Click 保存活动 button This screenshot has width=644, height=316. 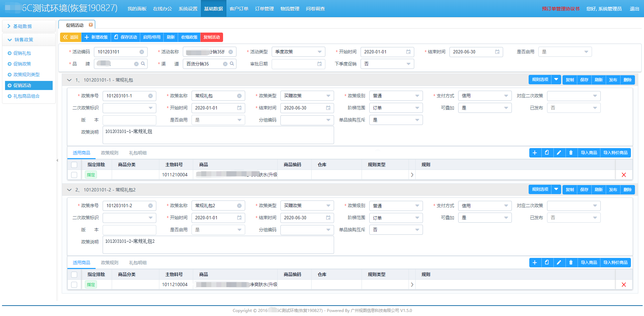pyautogui.click(x=125, y=37)
